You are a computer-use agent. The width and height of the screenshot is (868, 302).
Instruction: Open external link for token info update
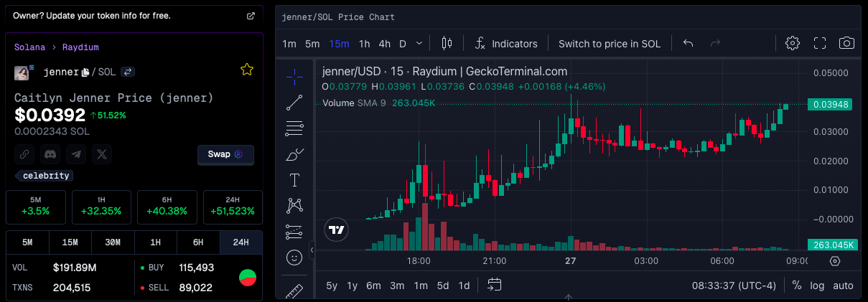(251, 16)
